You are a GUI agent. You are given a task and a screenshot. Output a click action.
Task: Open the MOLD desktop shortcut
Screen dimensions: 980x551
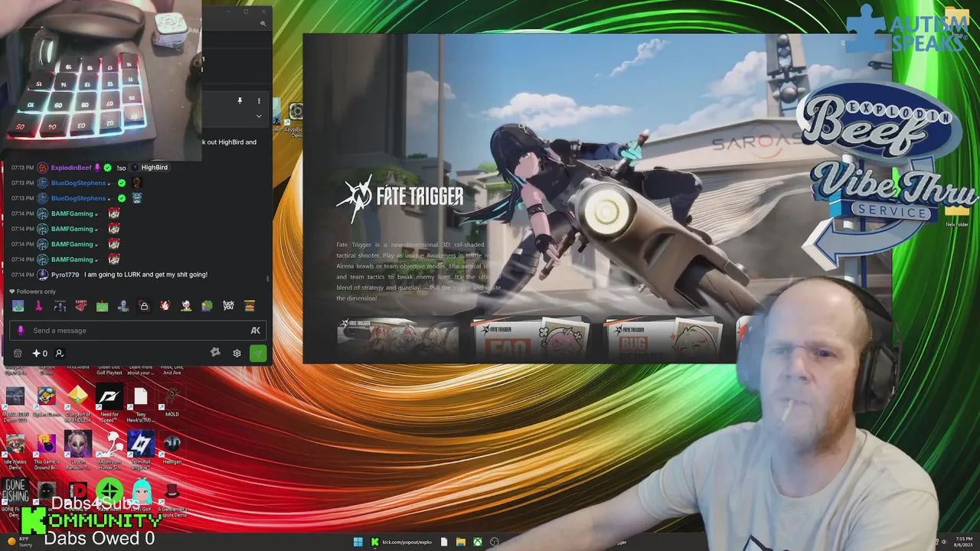click(171, 403)
